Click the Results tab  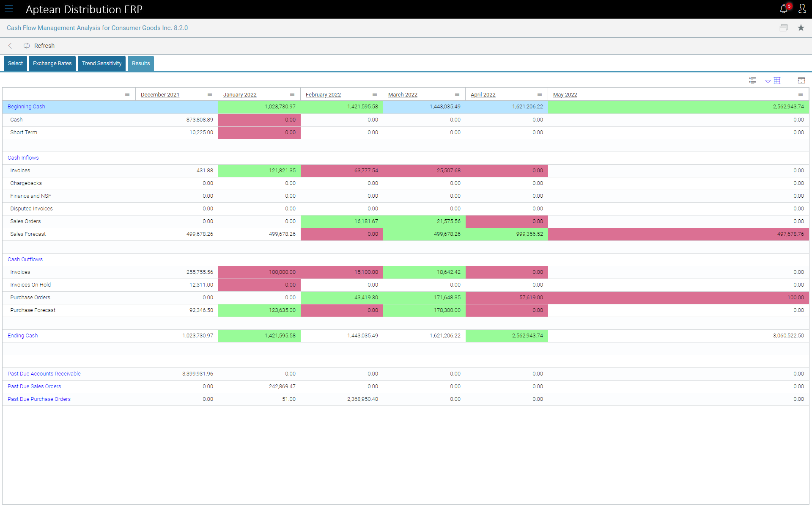(x=140, y=63)
